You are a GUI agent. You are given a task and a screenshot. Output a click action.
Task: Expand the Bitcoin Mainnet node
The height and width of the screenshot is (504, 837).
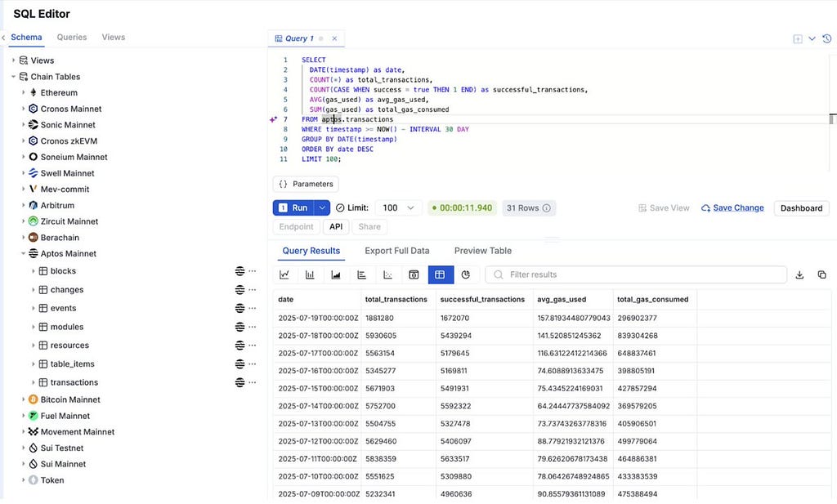pos(24,399)
